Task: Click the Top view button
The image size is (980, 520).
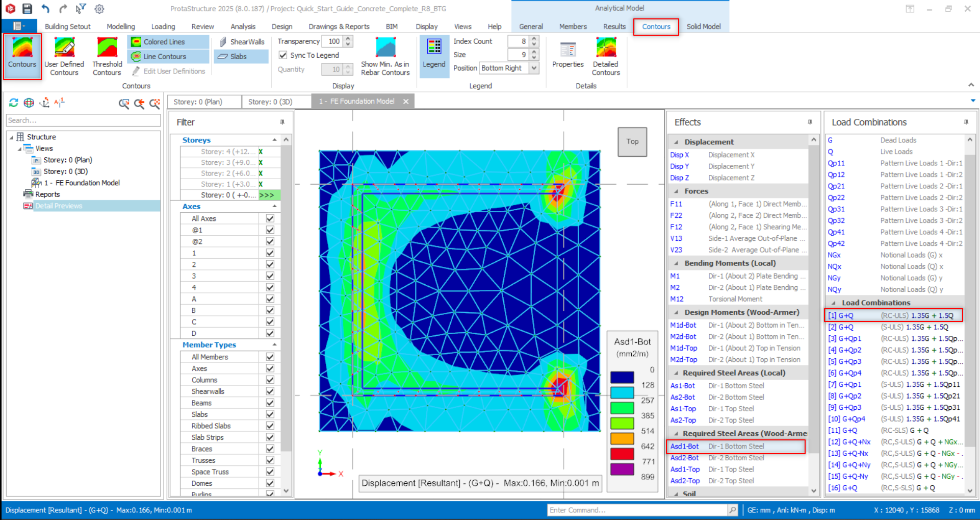Action: coord(632,141)
